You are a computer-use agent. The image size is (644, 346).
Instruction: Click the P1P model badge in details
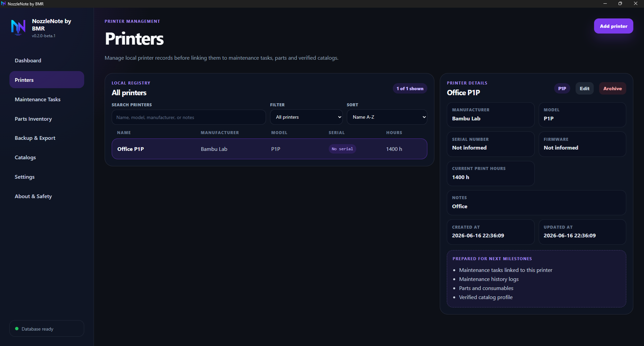562,89
